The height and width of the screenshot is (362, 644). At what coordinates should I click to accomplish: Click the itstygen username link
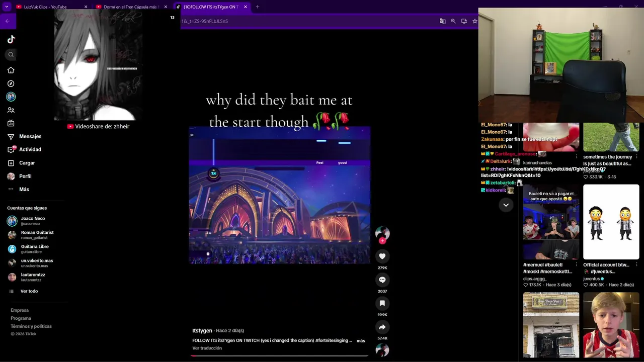coord(202,331)
